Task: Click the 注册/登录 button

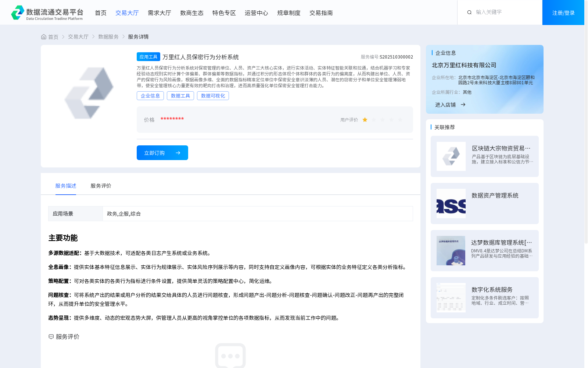Action: [563, 13]
